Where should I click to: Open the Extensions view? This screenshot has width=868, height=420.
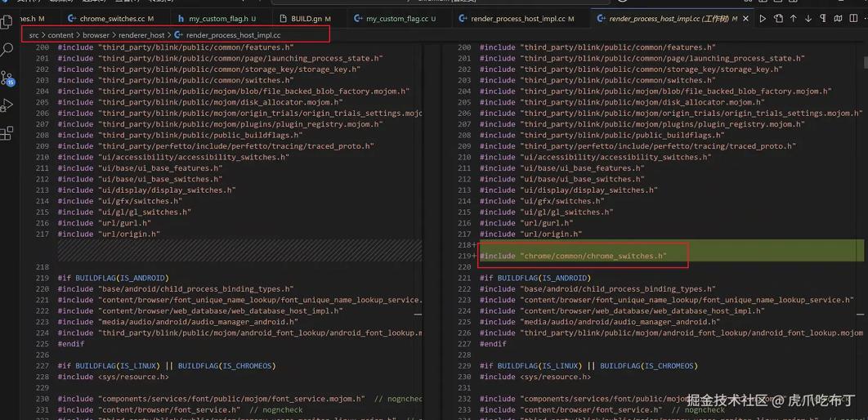click(x=7, y=133)
